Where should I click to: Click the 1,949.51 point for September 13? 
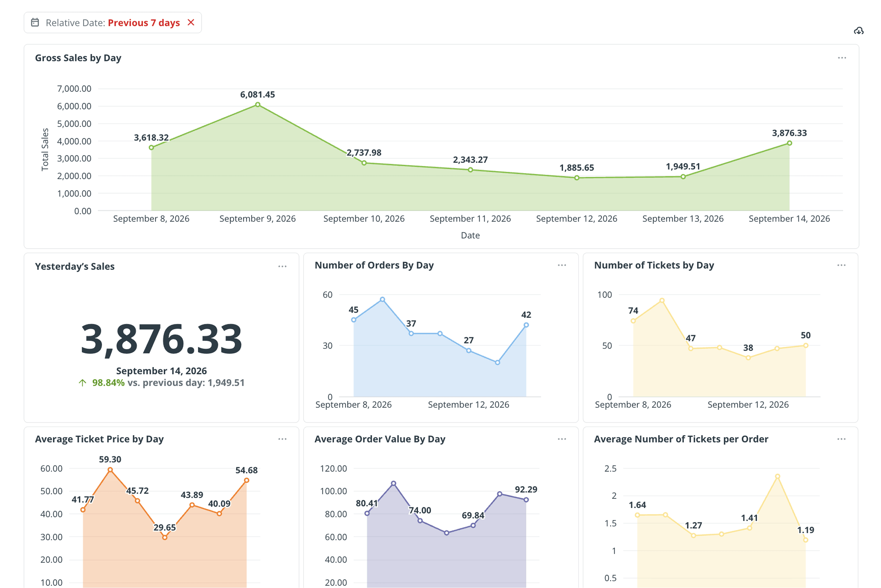[683, 177]
